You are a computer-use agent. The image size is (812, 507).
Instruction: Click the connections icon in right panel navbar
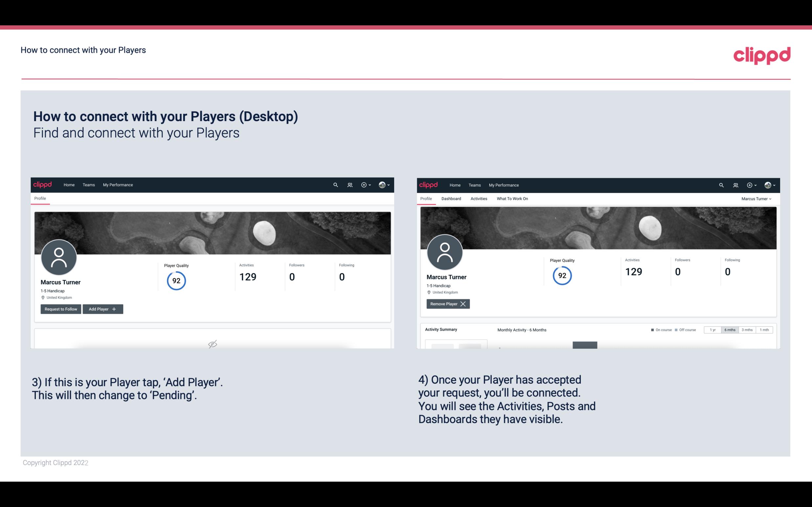click(x=735, y=184)
